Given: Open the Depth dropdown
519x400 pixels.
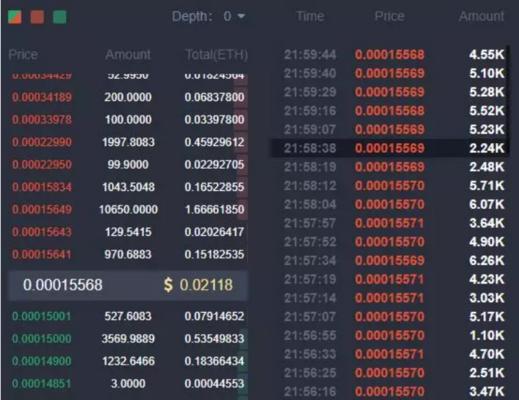Looking at the screenshot, I should click(209, 16).
